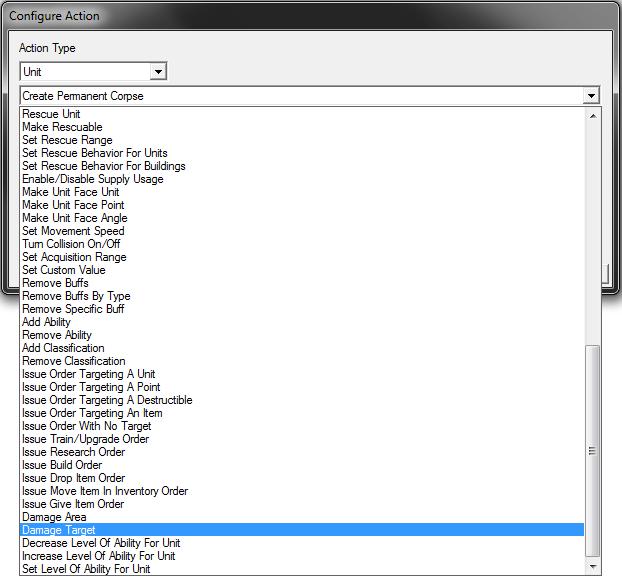Pick Make Unit Face Angle
Viewport: 622px width, 585px height.
[302, 218]
